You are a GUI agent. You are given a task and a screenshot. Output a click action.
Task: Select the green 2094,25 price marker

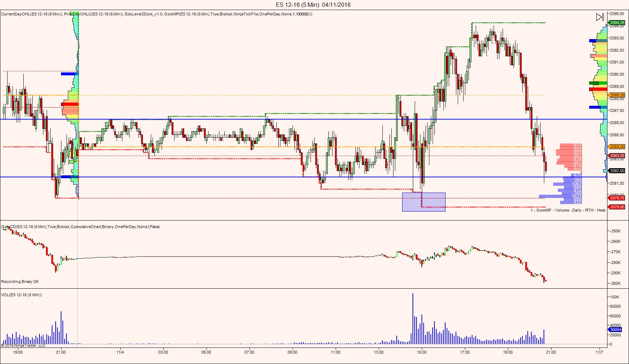click(x=617, y=23)
